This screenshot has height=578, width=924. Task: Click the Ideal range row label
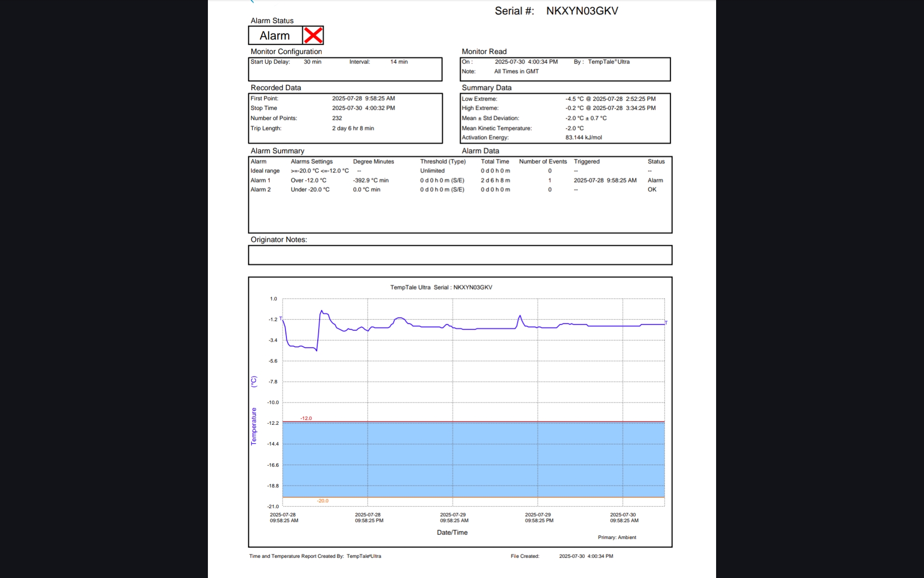click(x=265, y=171)
